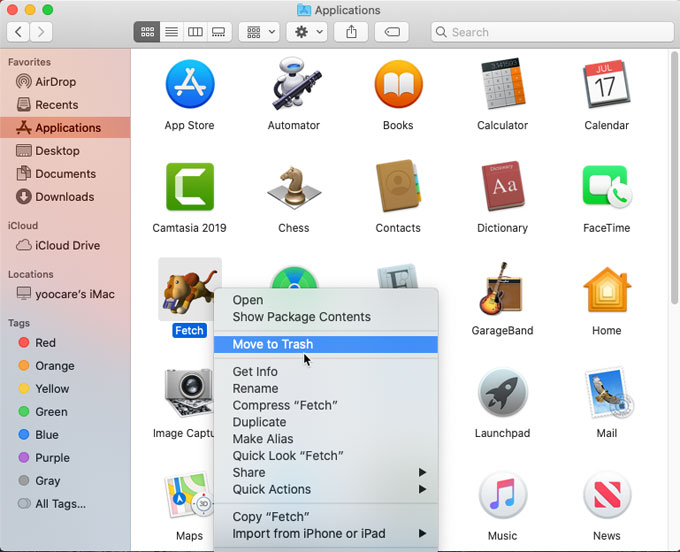680x552 pixels.
Task: Expand the Share submenu arrow
Action: (423, 473)
